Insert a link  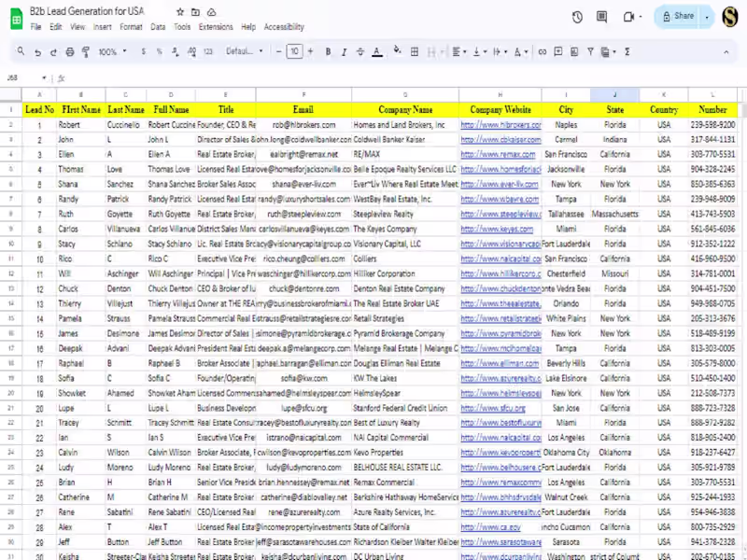[543, 51]
